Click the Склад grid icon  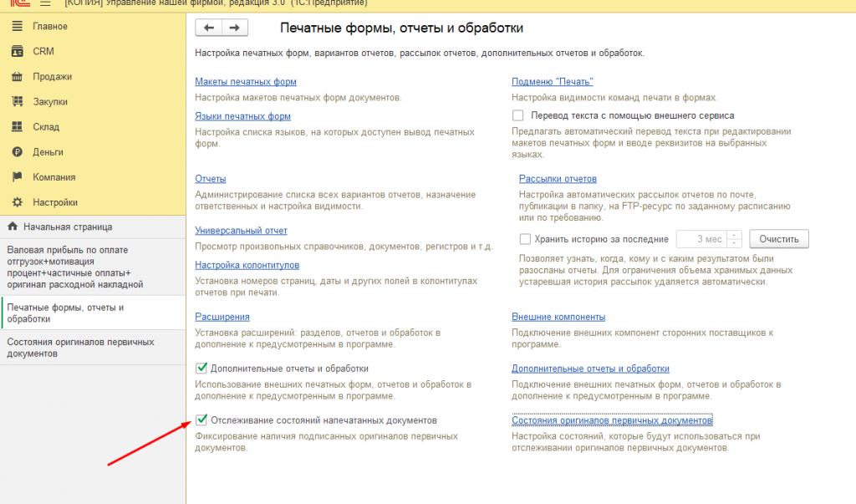click(x=17, y=127)
